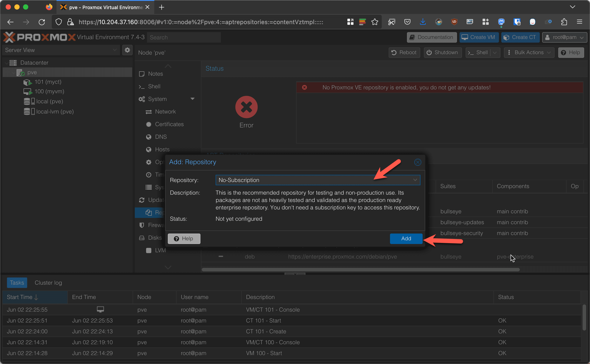
Task: Click the Proxmox search field
Action: pos(184,37)
